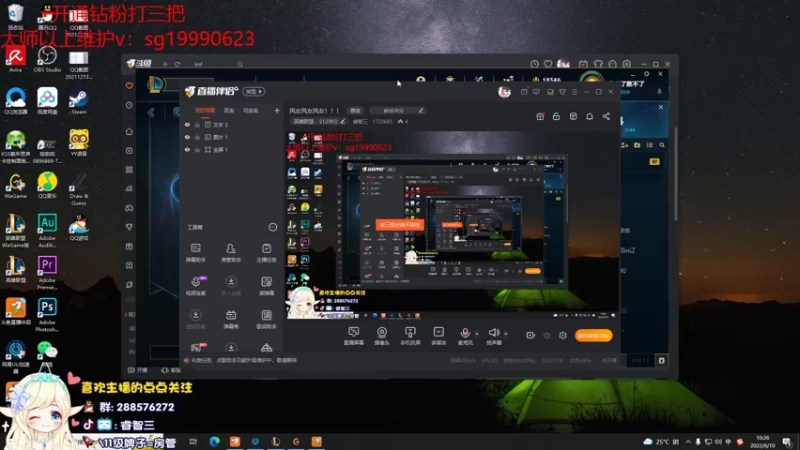Click Edge browser on the taskbar
Screen dimensions: 800x450
coord(214,441)
